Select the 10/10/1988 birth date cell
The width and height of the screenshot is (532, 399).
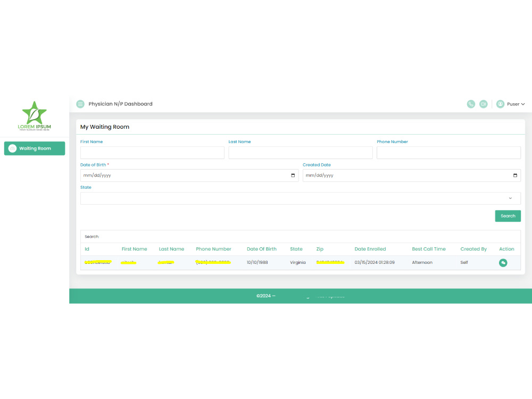(x=257, y=263)
